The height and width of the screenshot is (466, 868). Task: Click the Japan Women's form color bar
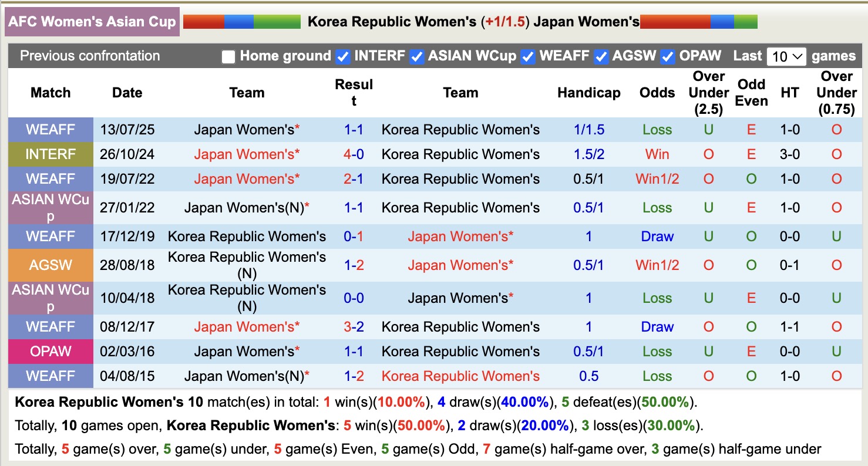(x=698, y=22)
